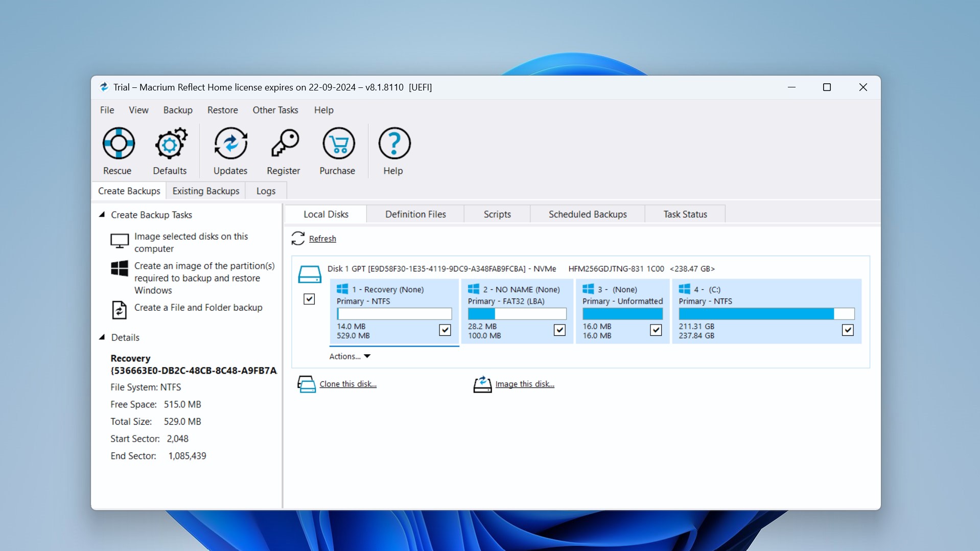Click the Windows flag on C: partition
The height and width of the screenshot is (551, 980).
tap(684, 289)
